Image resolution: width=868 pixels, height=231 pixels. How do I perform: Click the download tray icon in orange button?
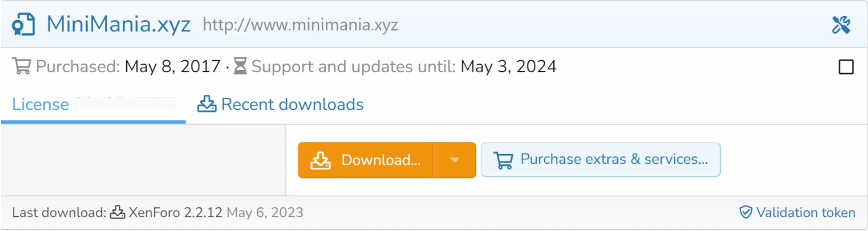click(x=321, y=160)
